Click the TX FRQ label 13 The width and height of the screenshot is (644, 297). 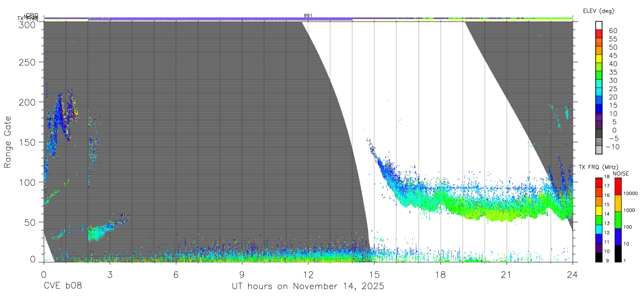point(607,224)
